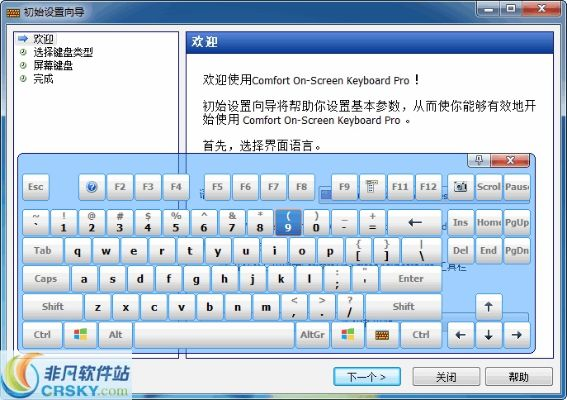Click the q key
The image size is (567, 400).
tap(77, 251)
